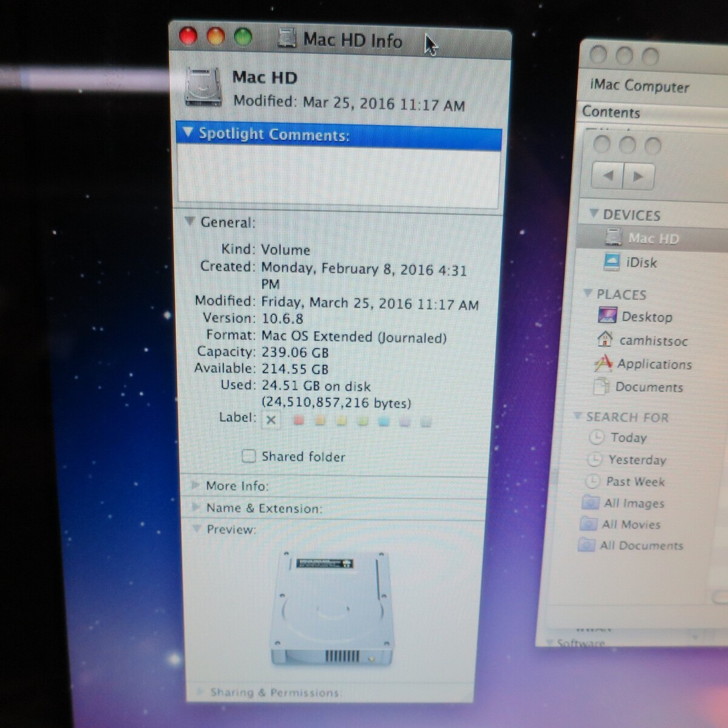Show files from Past Week
The width and height of the screenshot is (728, 728).
click(635, 482)
